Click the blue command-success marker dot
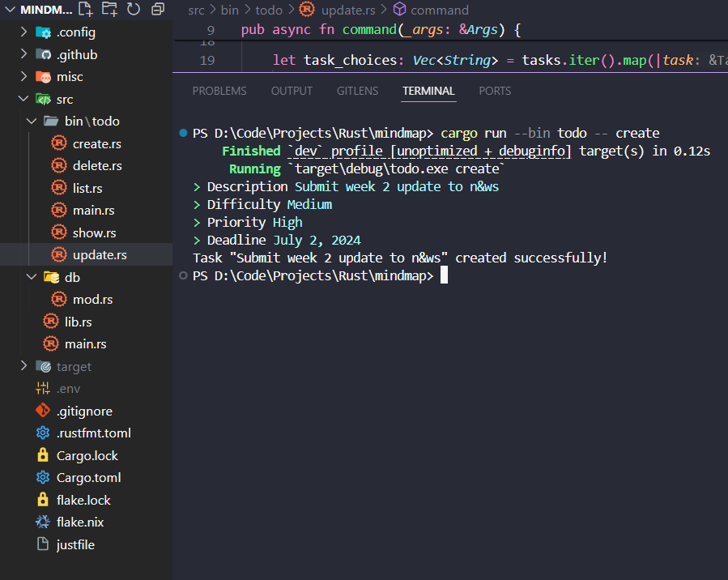 pos(183,134)
